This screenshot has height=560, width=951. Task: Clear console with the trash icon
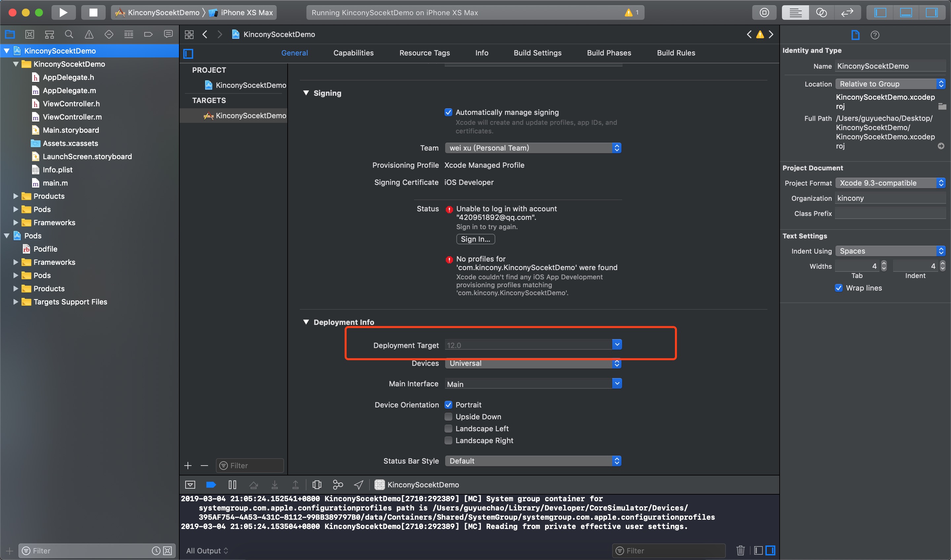point(740,550)
